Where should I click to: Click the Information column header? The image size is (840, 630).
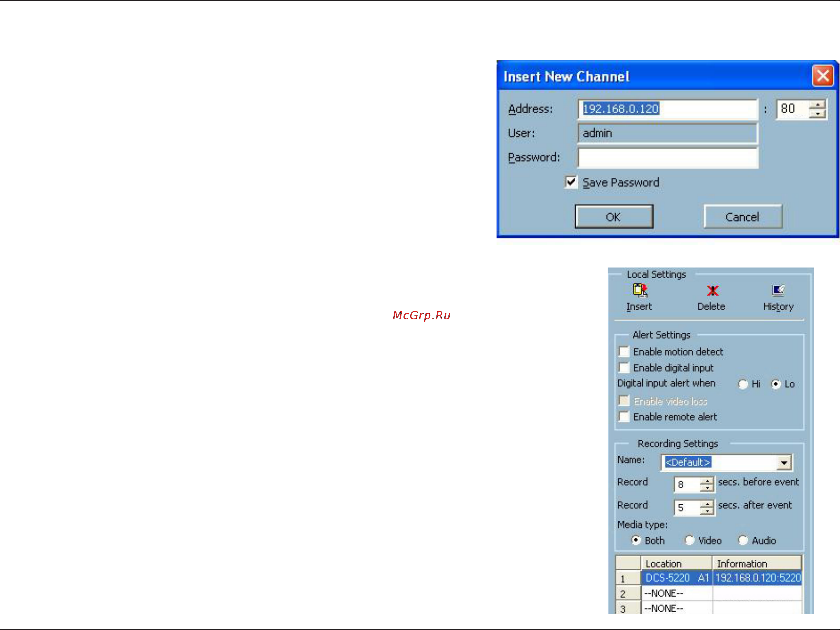757,563
